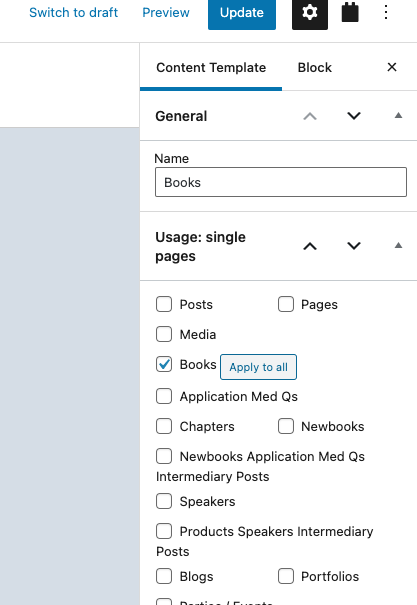Collapse the General section triangle

(398, 115)
